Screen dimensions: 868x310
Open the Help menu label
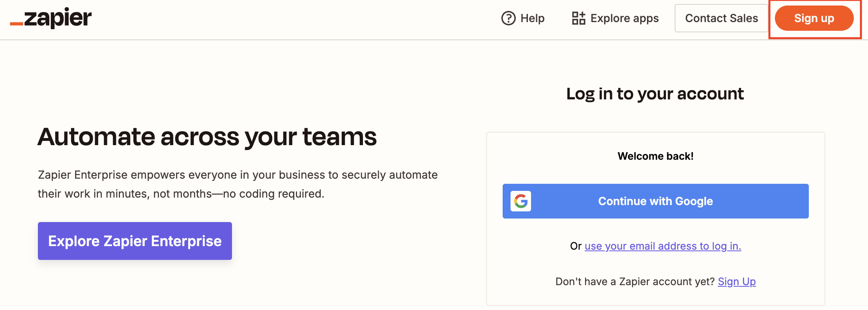(x=532, y=18)
